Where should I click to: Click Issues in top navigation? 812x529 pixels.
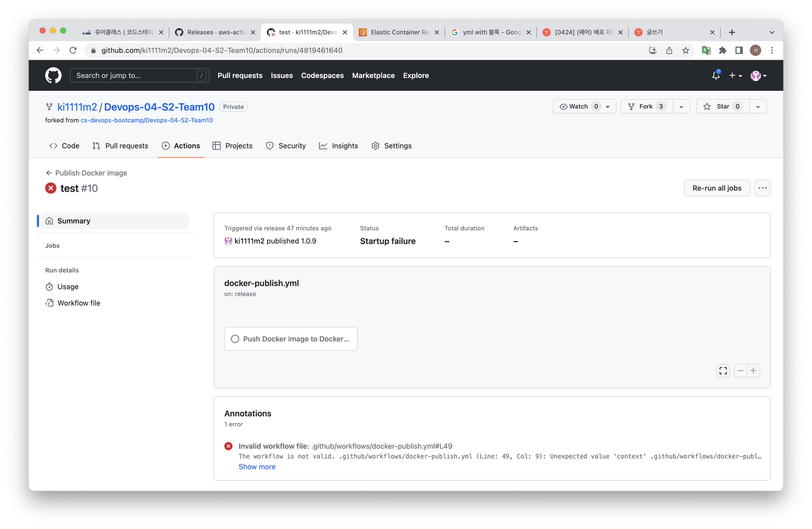click(282, 75)
